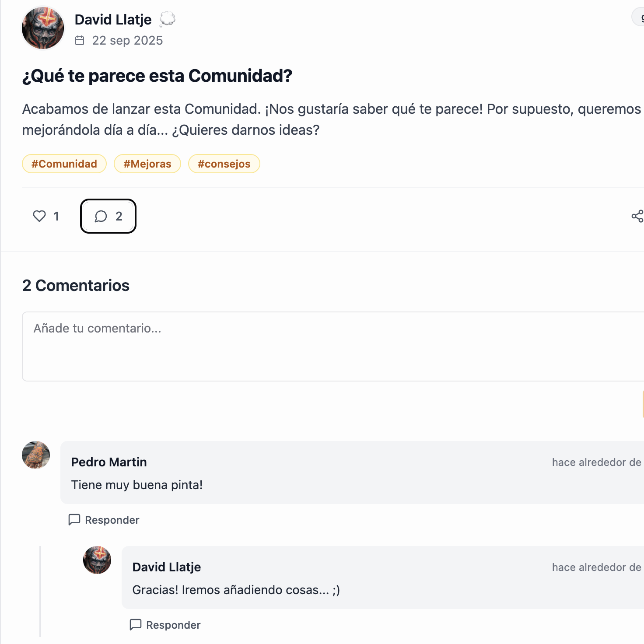The image size is (644, 644).
Task: Click David Llatje's reply avatar
Action: [97, 560]
